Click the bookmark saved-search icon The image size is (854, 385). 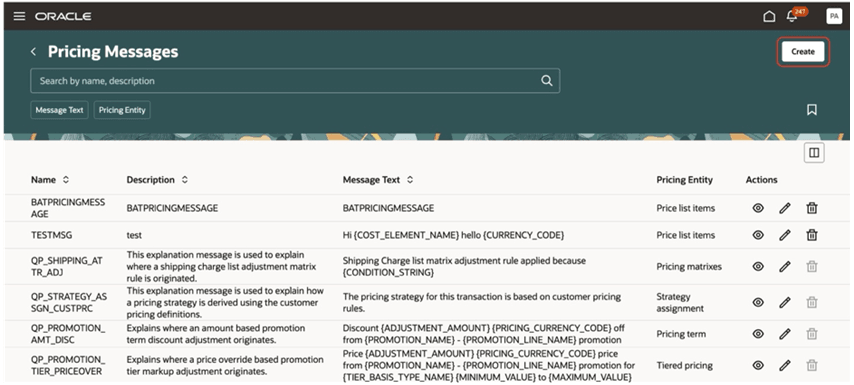pyautogui.click(x=812, y=110)
